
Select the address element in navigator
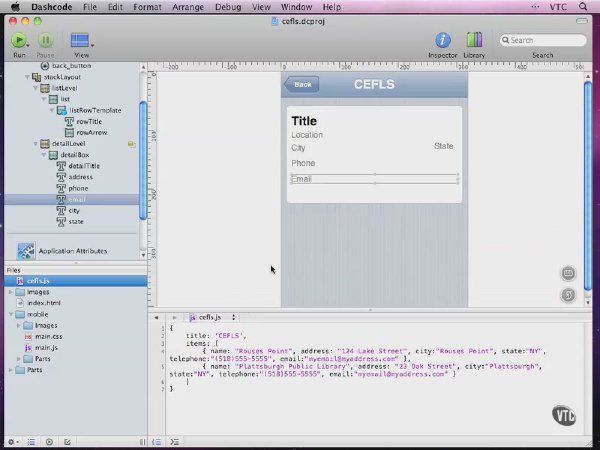pos(80,177)
